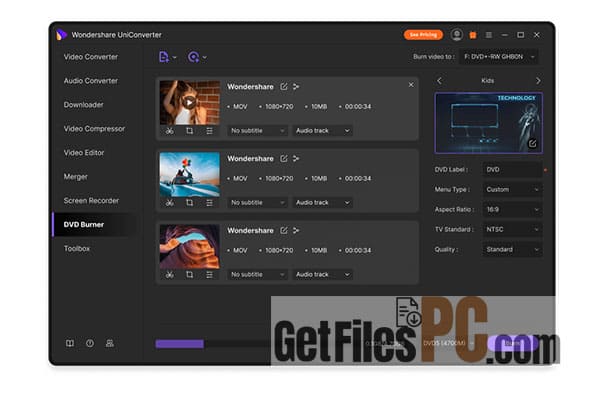Trim the second video with scissors icon
Image resolution: width=600 pixels, height=393 pixels.
coord(170,203)
